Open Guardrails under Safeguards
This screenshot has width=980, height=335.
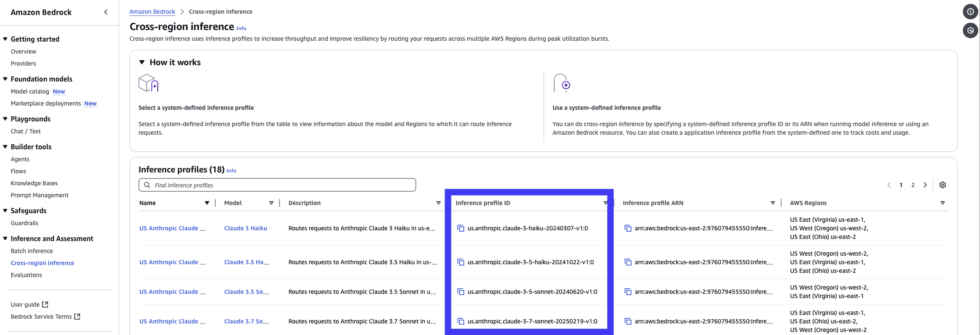click(x=24, y=223)
